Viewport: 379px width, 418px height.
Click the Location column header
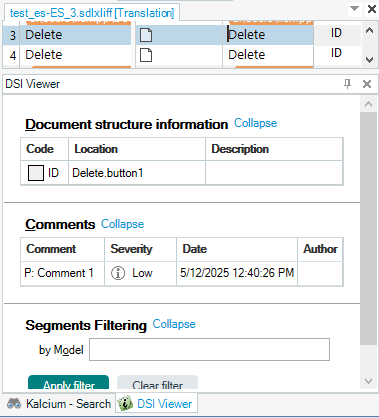click(x=137, y=149)
